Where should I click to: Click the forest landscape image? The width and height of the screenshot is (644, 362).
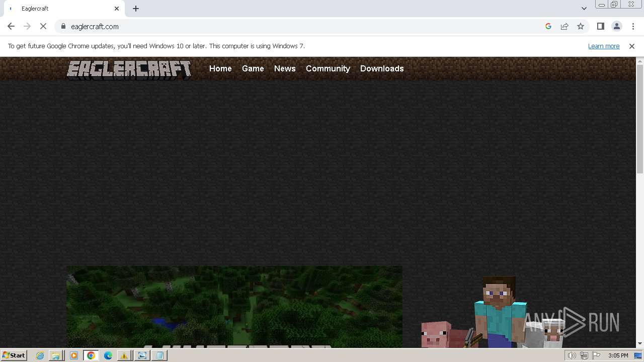tap(234, 307)
